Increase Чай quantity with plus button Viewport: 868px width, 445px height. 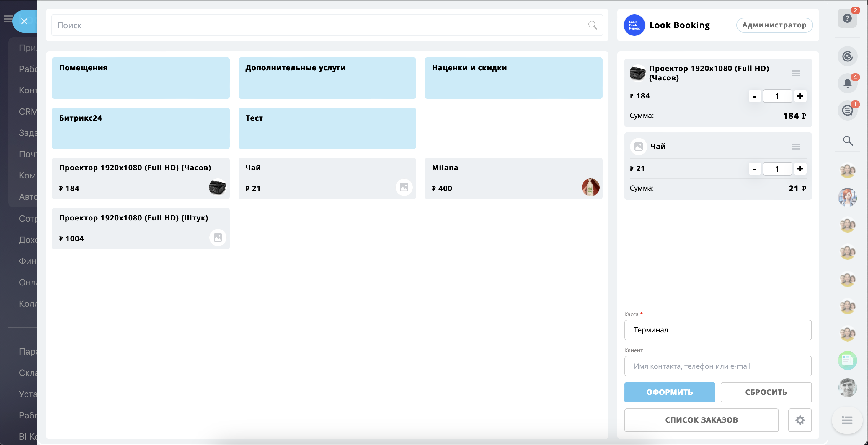[800, 169]
